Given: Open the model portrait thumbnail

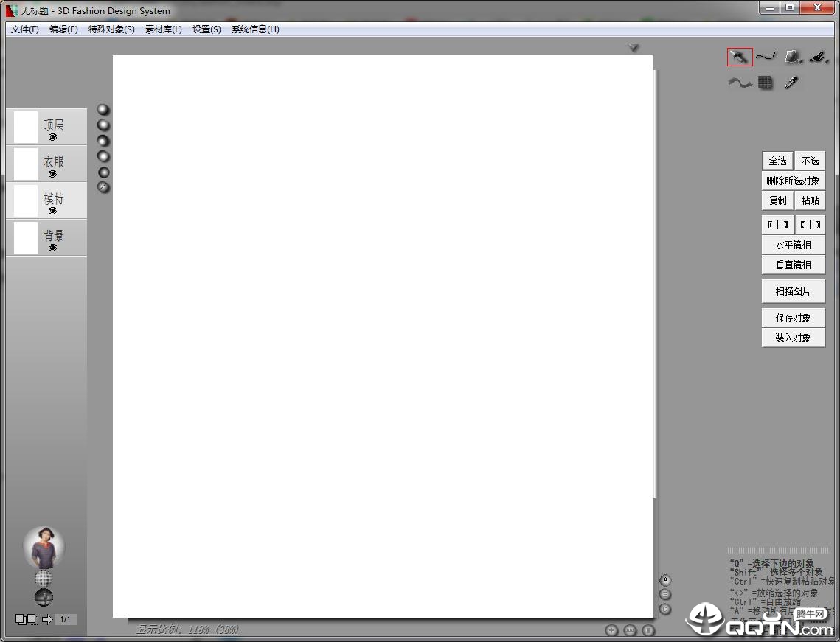Looking at the screenshot, I should click(44, 547).
